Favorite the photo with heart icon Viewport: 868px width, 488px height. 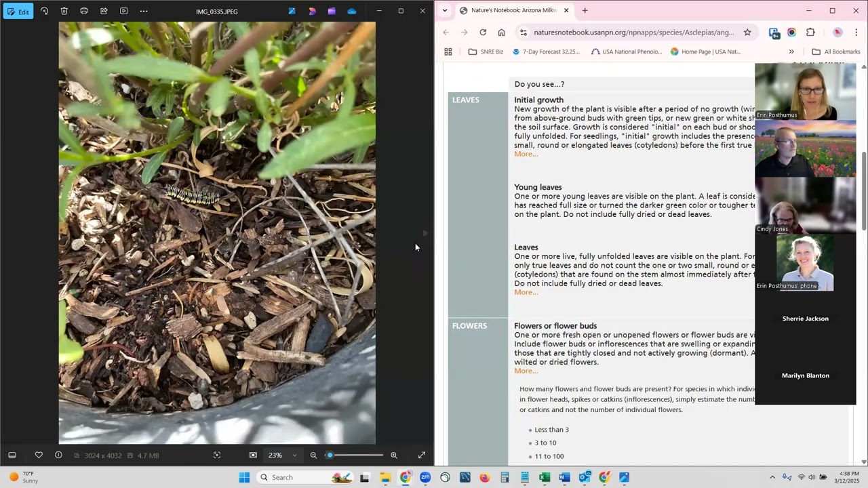tap(39, 455)
